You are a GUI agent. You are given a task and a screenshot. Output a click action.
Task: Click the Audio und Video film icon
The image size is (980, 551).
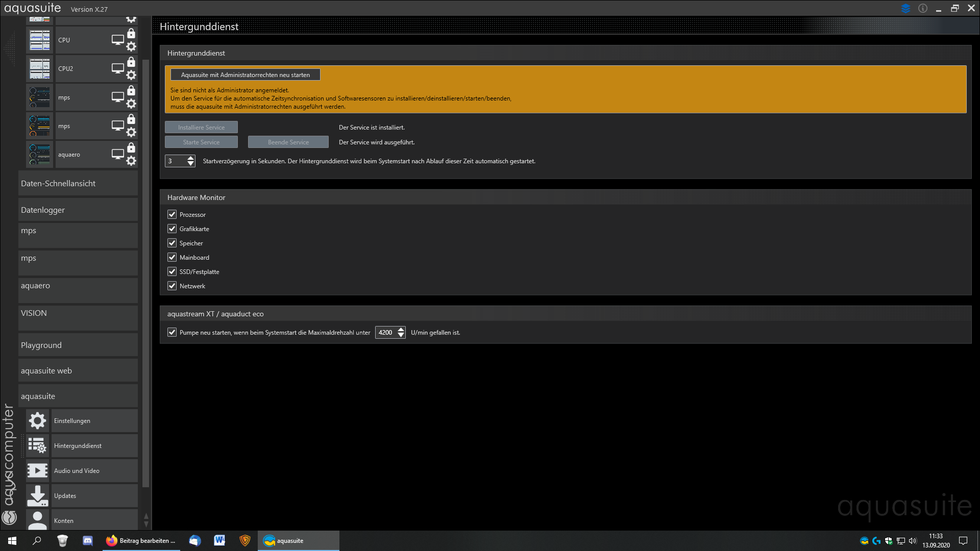[x=37, y=470]
